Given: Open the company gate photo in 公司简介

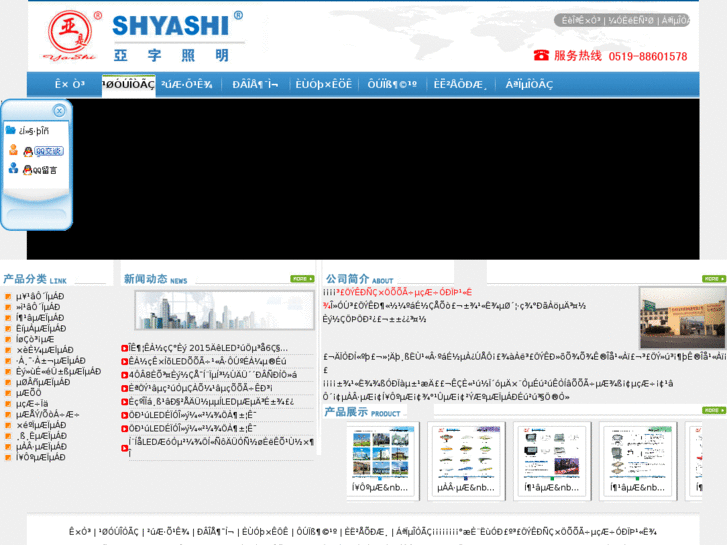Looking at the screenshot, I should click(682, 317).
